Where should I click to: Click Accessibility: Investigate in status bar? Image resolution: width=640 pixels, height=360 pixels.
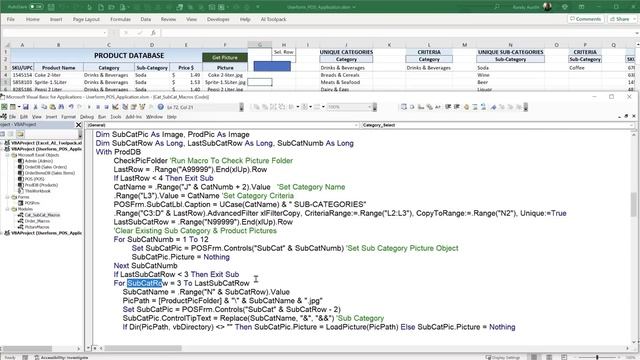pos(61,358)
